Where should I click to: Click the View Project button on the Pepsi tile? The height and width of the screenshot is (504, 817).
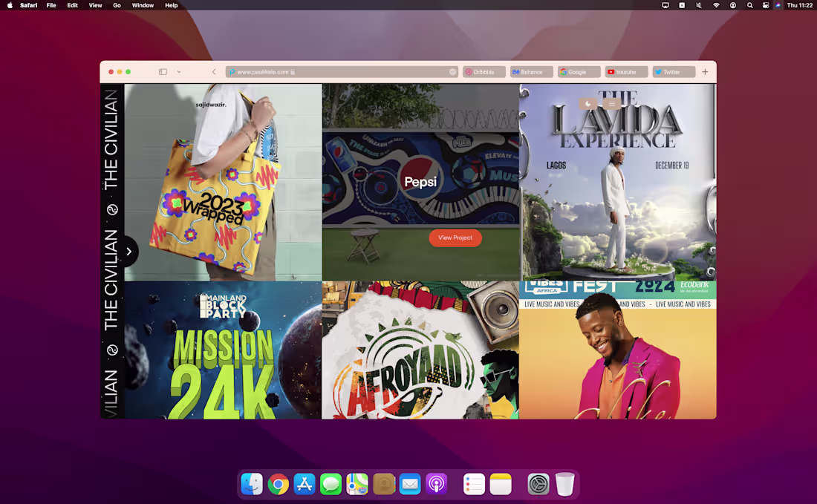pyautogui.click(x=455, y=238)
